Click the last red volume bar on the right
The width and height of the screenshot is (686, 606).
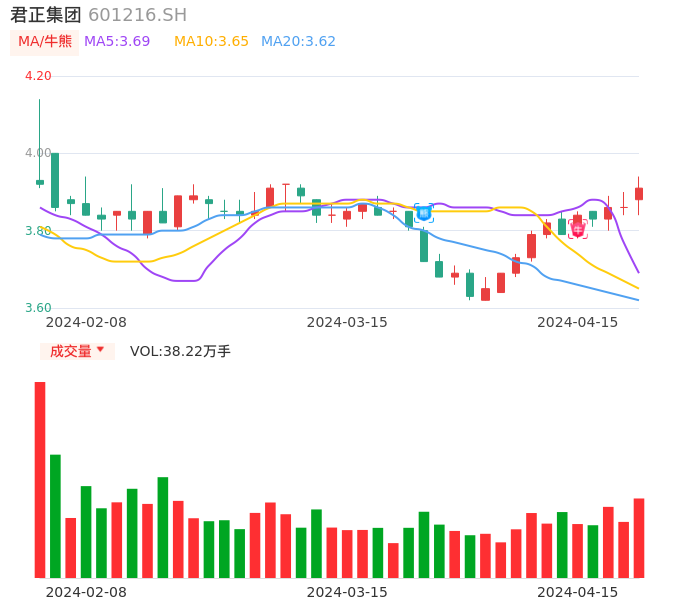(x=639, y=537)
